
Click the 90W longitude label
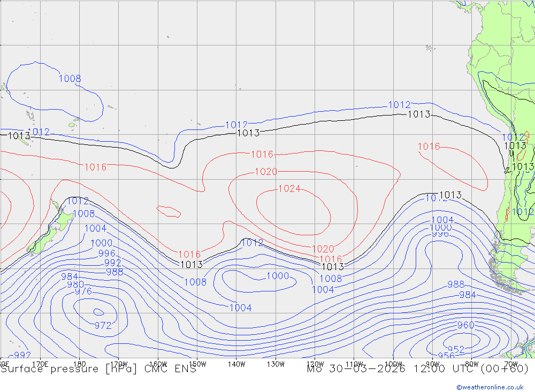[432, 363]
